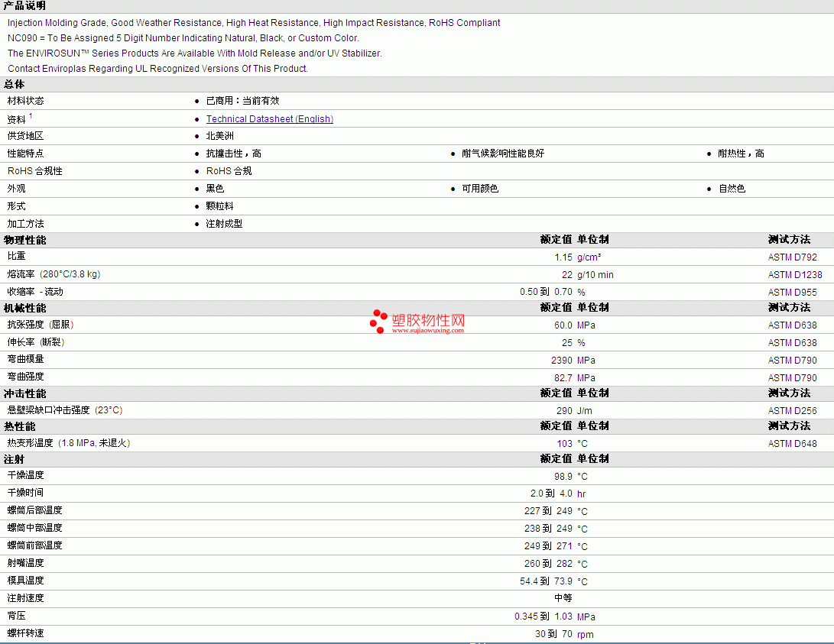Viewport: 834px width, 644px height.
Task: Click the 背压 row label
Action: pos(17,615)
